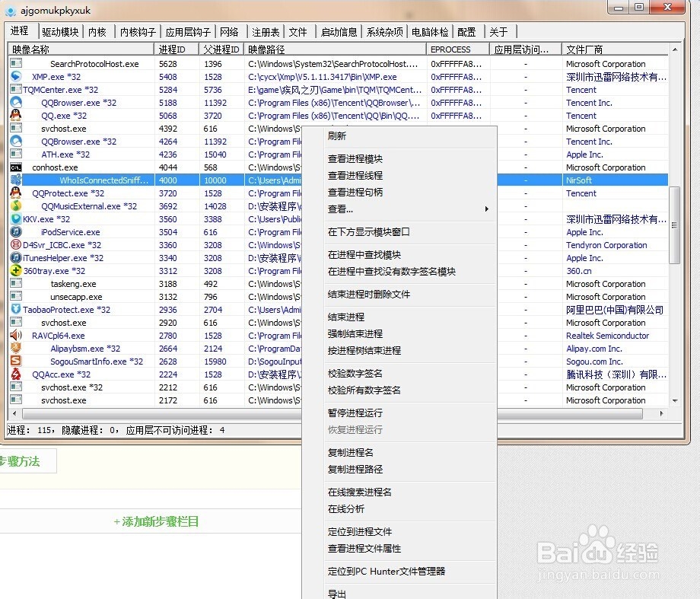Click the QQAcc.exe rocket icon
Image resolution: width=700 pixels, height=599 pixels.
click(16, 374)
